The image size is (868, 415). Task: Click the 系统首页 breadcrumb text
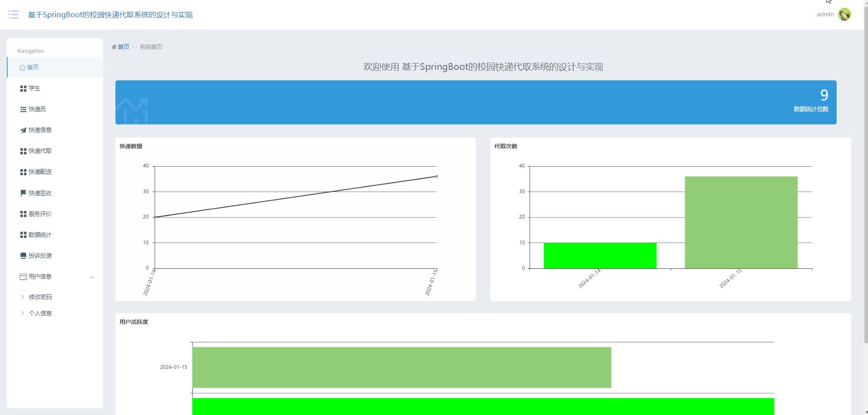pyautogui.click(x=151, y=47)
